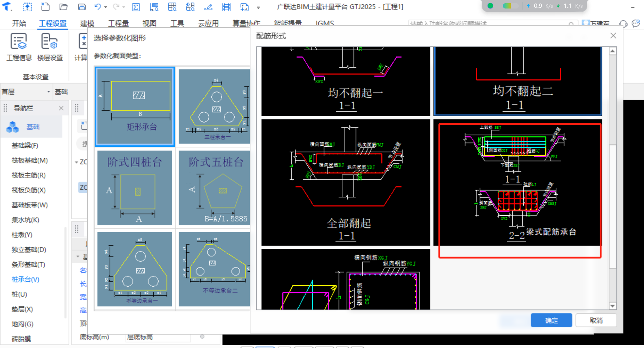Cancel with the 取消 button
Image resolution: width=644 pixels, height=348 pixels.
tap(596, 320)
